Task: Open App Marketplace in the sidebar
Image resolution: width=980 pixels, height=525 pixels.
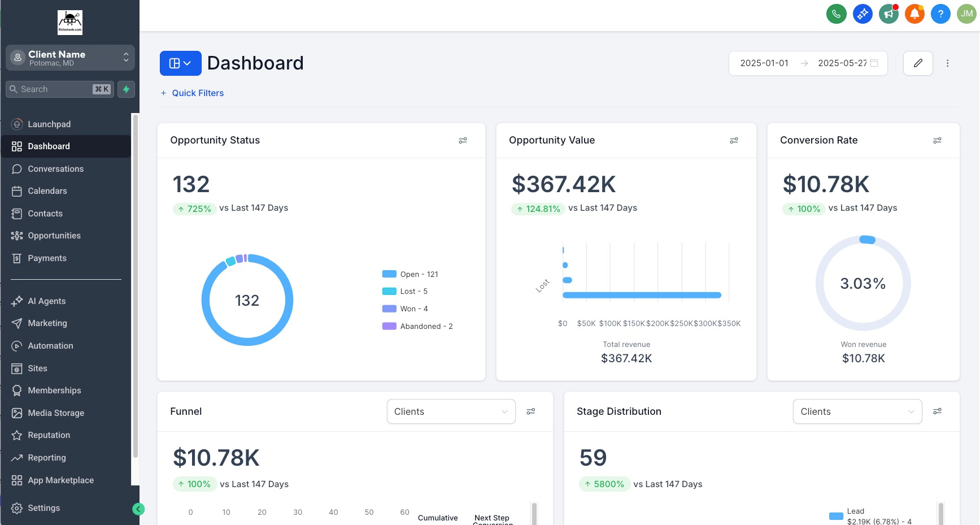Action: pyautogui.click(x=66, y=480)
